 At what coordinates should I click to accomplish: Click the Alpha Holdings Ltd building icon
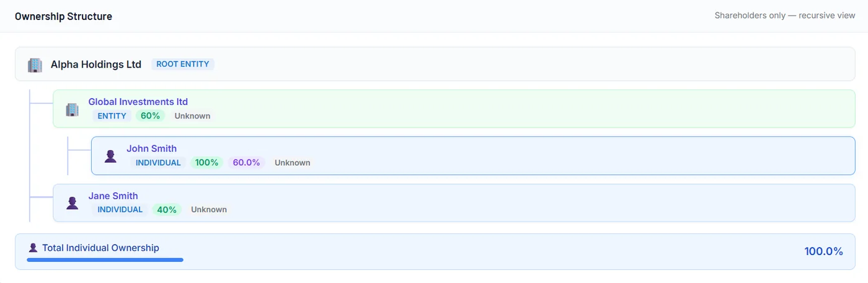[x=35, y=65]
